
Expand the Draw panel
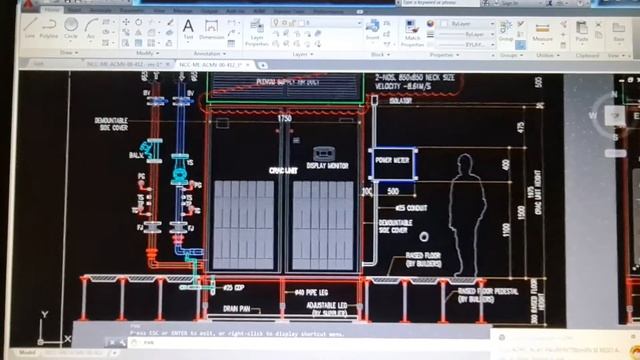(69, 53)
